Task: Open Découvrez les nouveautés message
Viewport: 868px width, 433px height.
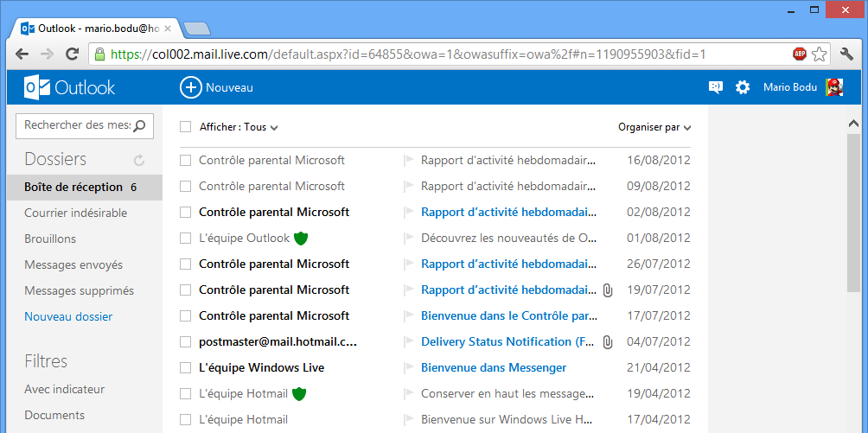Action: tap(509, 238)
